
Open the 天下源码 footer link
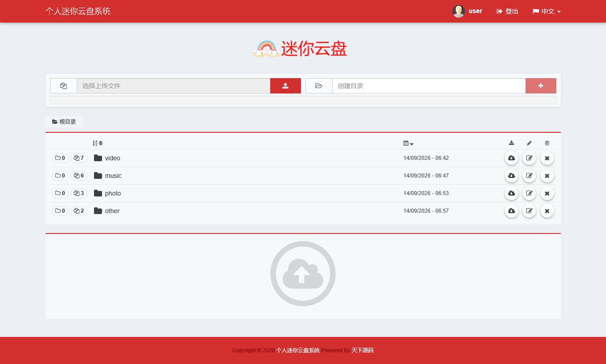click(362, 350)
